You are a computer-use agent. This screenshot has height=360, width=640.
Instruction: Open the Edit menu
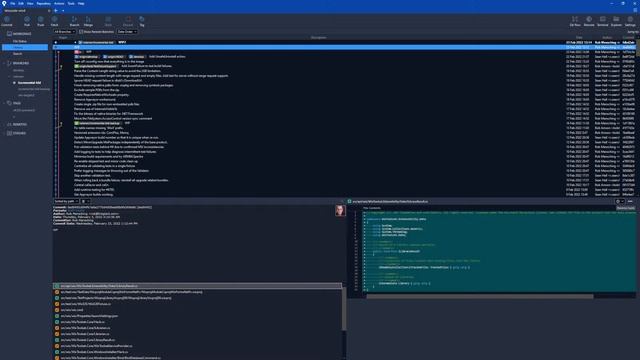21,3
